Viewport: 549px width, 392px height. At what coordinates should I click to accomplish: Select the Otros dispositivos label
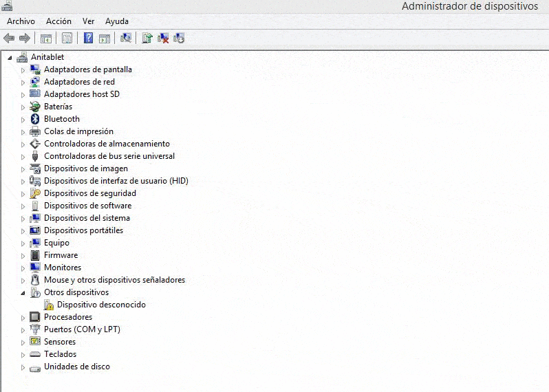[76, 292]
